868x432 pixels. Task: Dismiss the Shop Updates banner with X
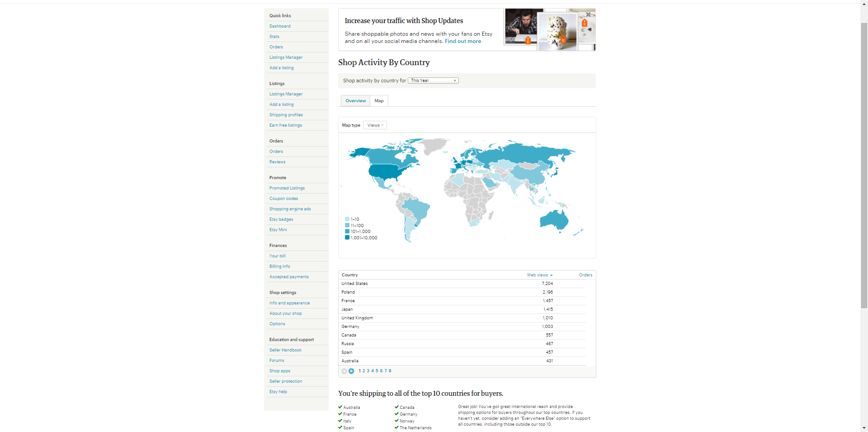point(588,14)
